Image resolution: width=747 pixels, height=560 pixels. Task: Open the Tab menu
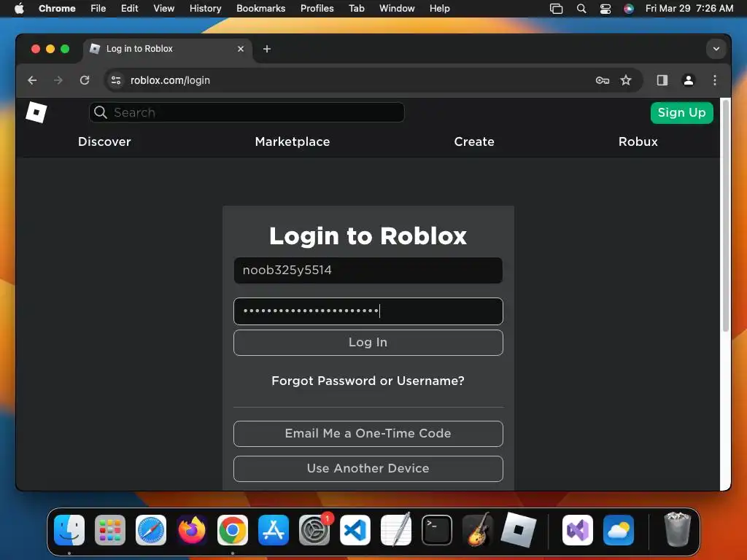[356, 8]
